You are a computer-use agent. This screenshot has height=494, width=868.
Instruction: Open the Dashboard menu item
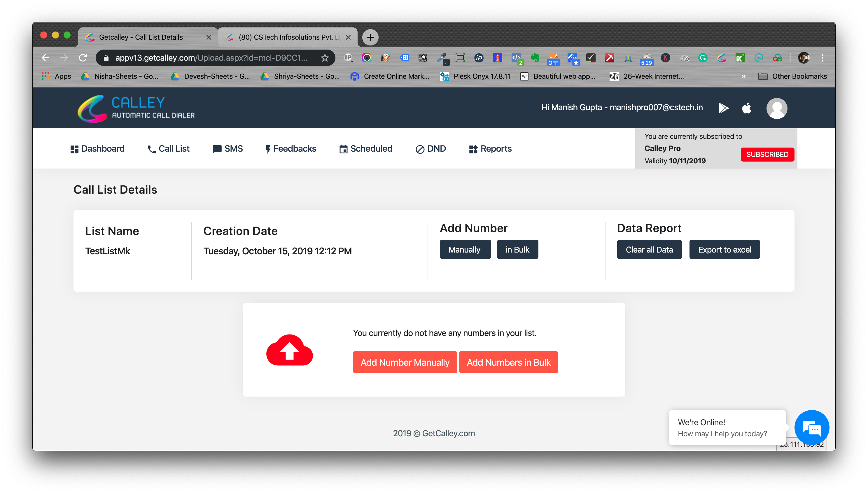pos(97,149)
